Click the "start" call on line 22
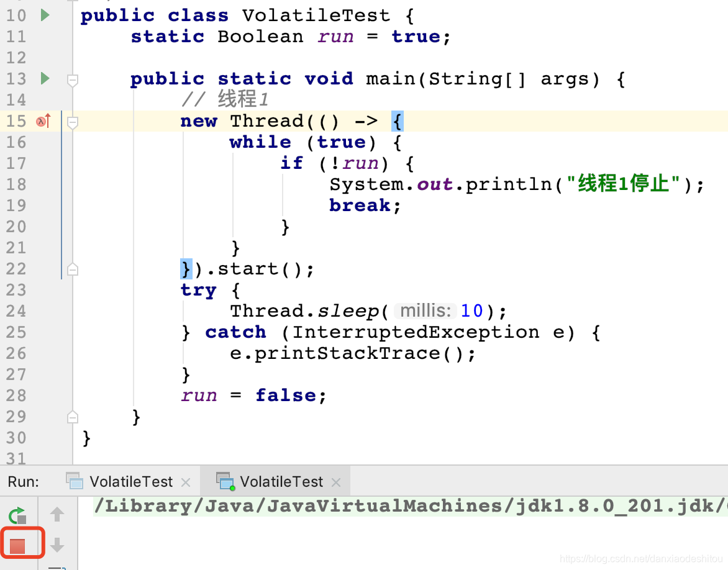The height and width of the screenshot is (570, 728). point(248,269)
